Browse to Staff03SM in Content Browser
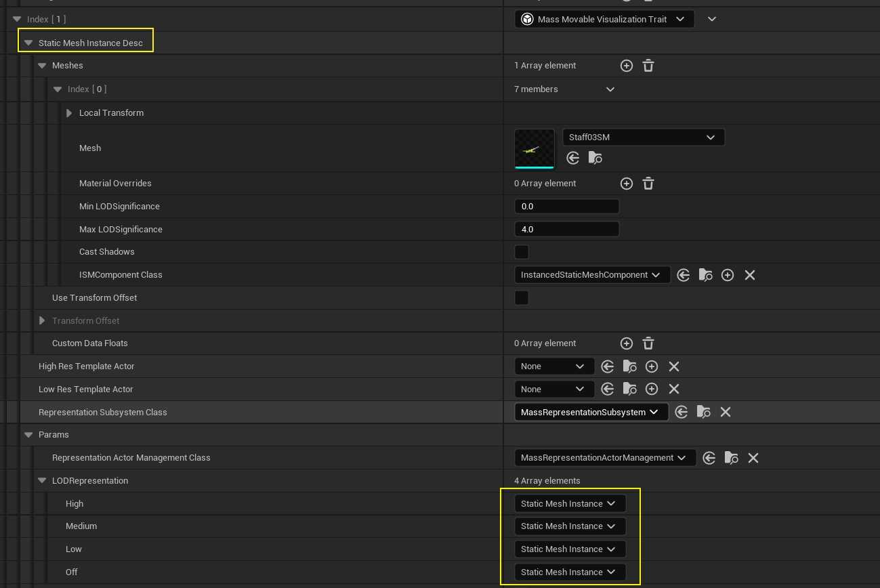The width and height of the screenshot is (880, 588). pyautogui.click(x=595, y=158)
